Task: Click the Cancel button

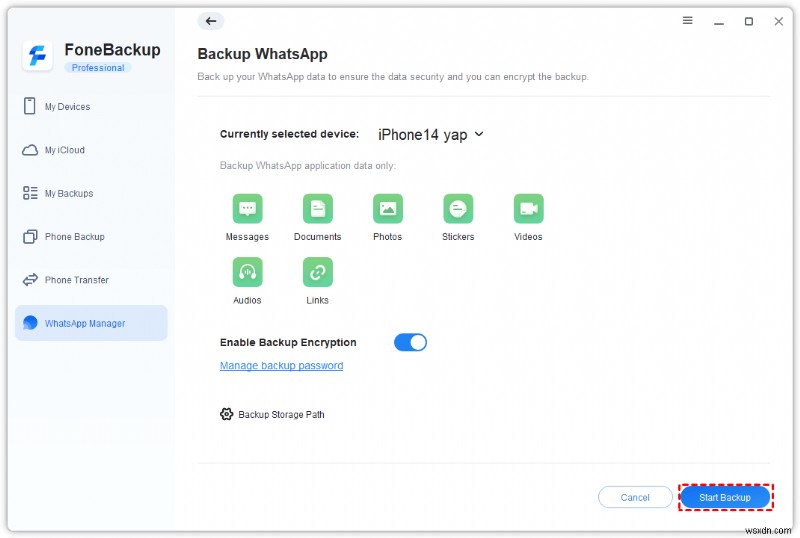Action: pos(635,497)
